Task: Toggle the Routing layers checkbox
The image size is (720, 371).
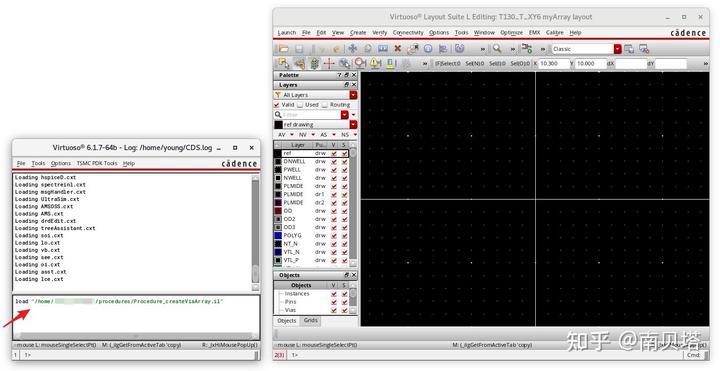Action: tap(325, 105)
